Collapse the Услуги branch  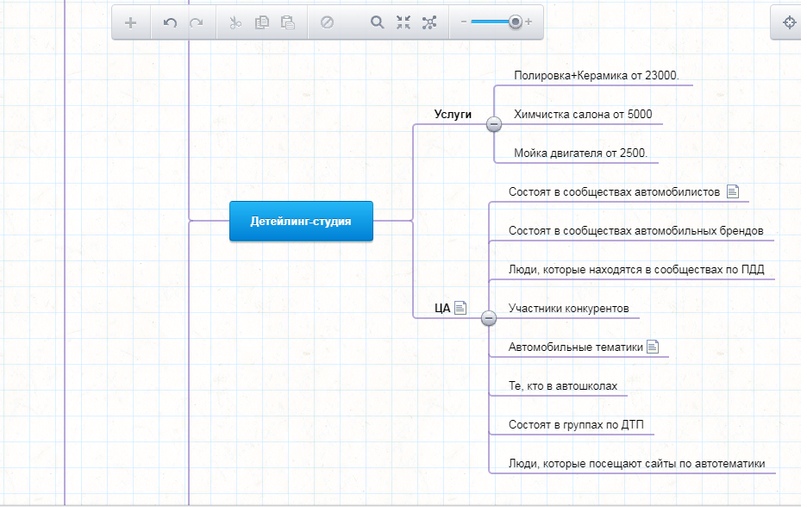(x=494, y=124)
